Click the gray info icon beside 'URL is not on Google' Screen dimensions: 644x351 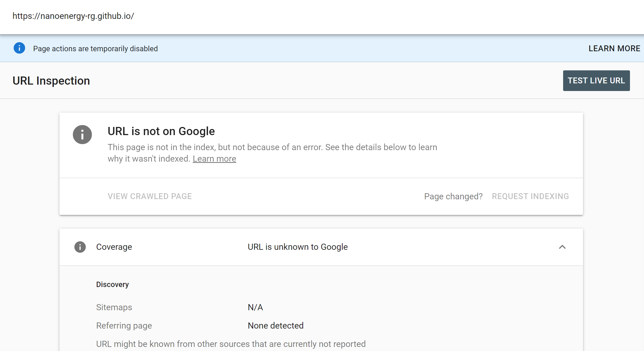(82, 135)
